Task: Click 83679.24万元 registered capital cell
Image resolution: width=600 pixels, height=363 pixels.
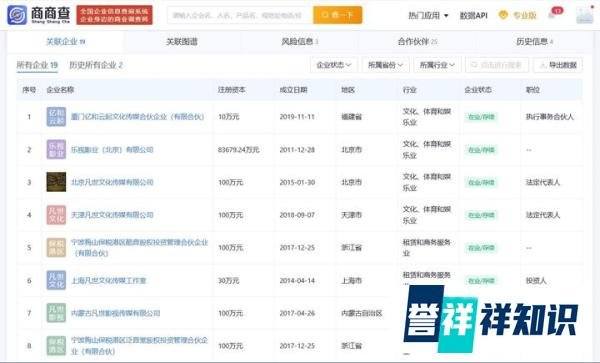Action: pyautogui.click(x=238, y=150)
